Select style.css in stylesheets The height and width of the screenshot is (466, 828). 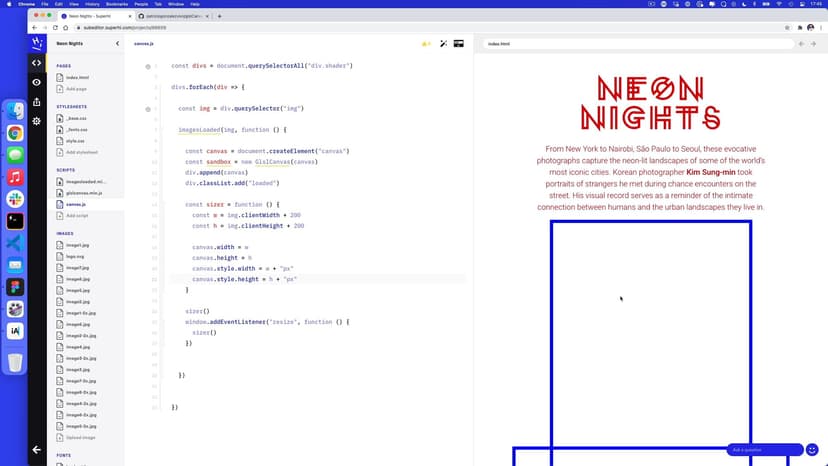[x=75, y=141]
